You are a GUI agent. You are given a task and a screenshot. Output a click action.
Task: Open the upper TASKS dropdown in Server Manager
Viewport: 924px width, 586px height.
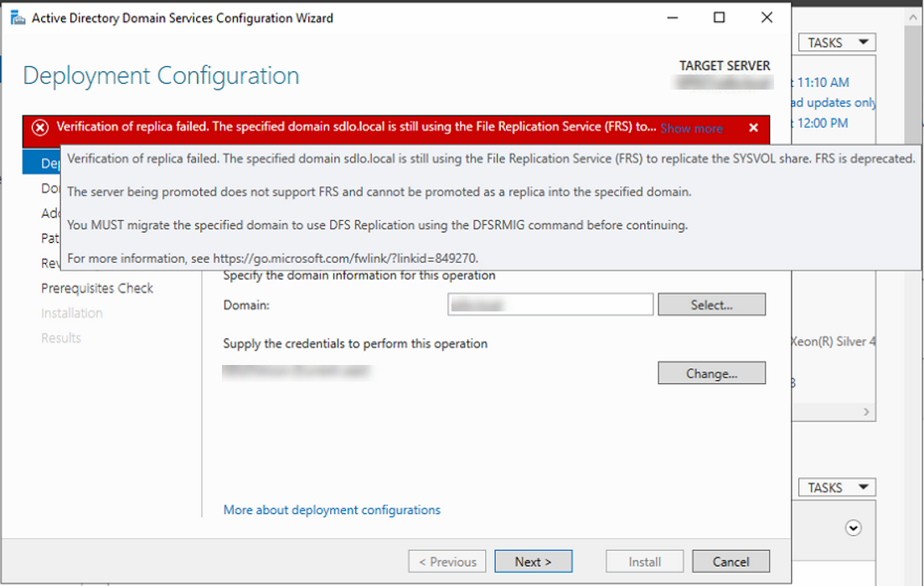point(837,43)
